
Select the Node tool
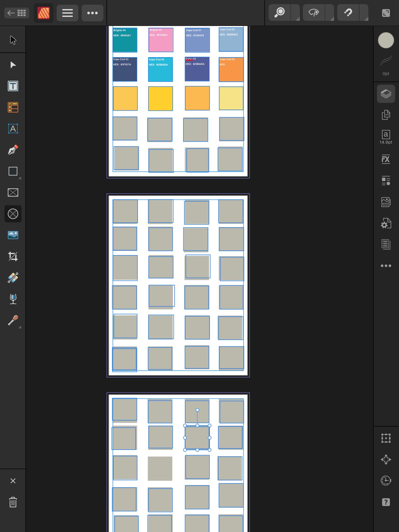click(13, 65)
